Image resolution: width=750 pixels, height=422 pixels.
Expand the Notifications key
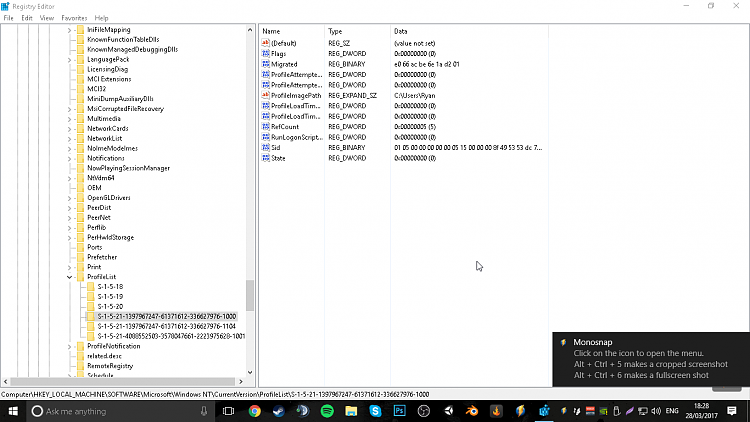click(x=69, y=158)
